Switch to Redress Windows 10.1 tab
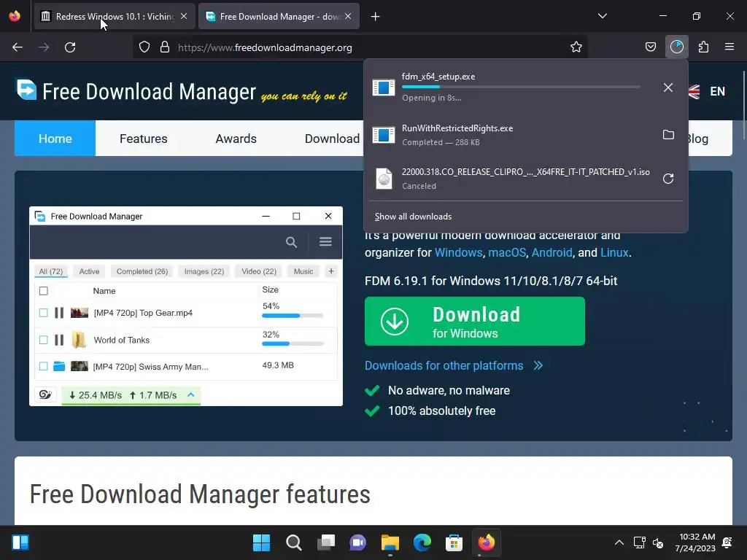The width and height of the screenshot is (747, 560). pos(115,16)
